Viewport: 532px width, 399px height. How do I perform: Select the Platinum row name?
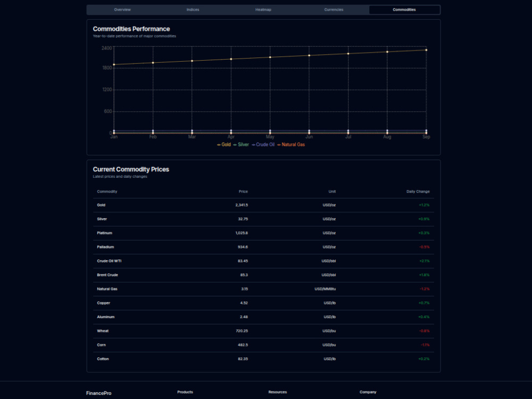(x=104, y=233)
